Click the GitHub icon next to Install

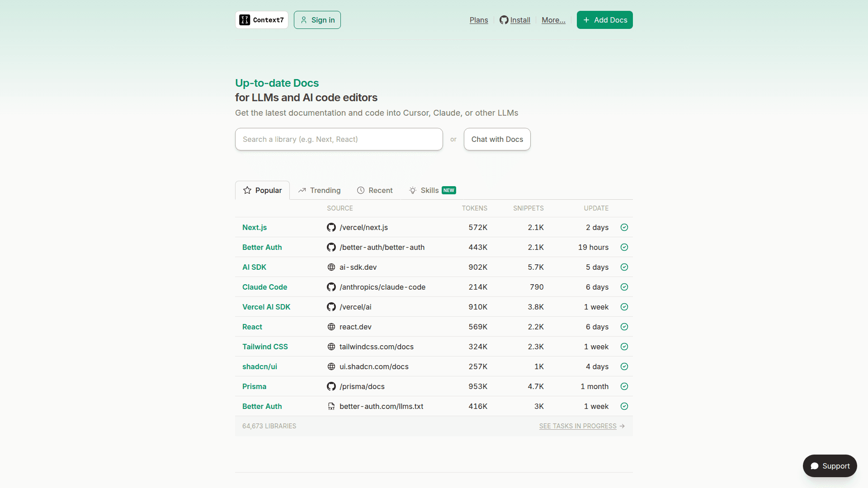click(504, 20)
